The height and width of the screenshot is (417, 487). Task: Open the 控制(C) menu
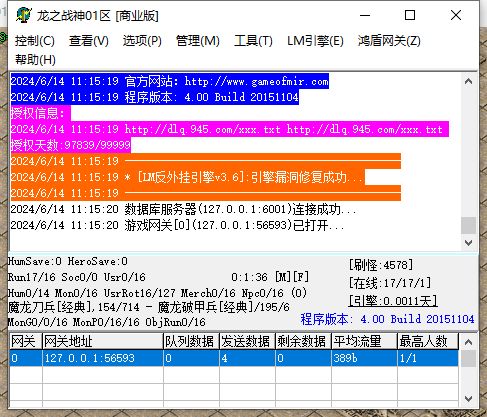pos(35,41)
